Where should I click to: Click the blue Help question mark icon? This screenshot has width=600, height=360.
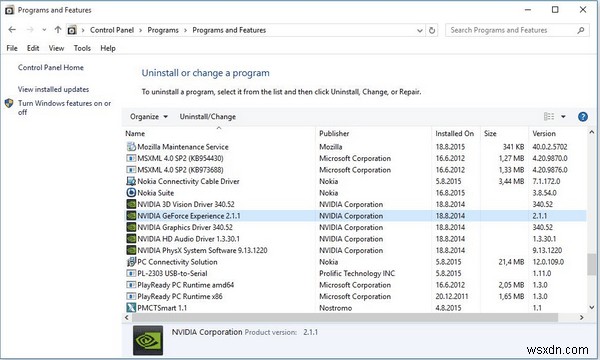tap(583, 117)
